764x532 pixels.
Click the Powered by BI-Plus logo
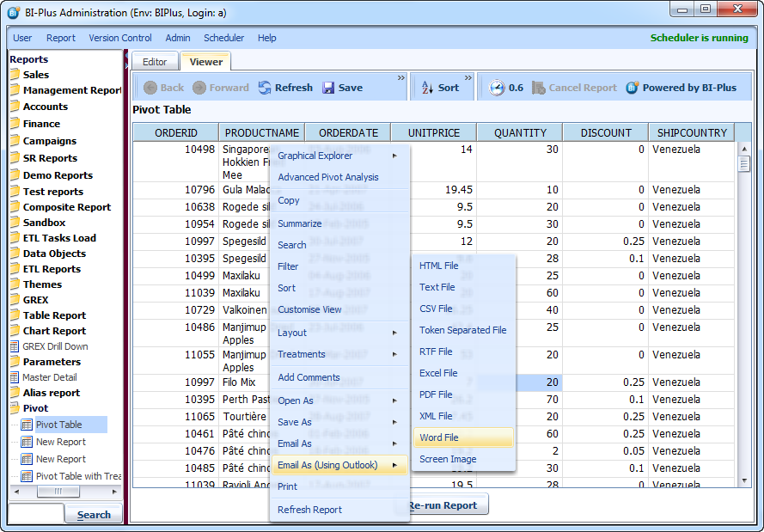(x=633, y=88)
